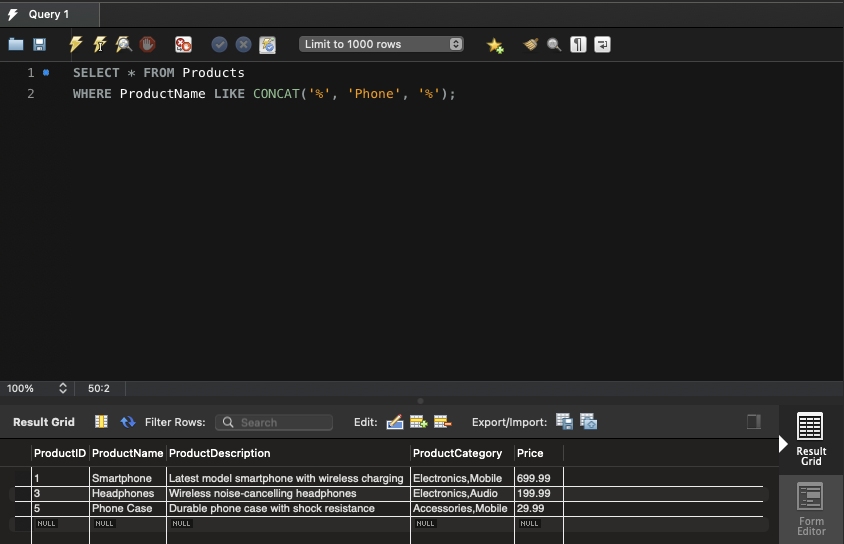The width and height of the screenshot is (844, 544).
Task: Beautify the query with the broom icon
Action: (x=530, y=44)
